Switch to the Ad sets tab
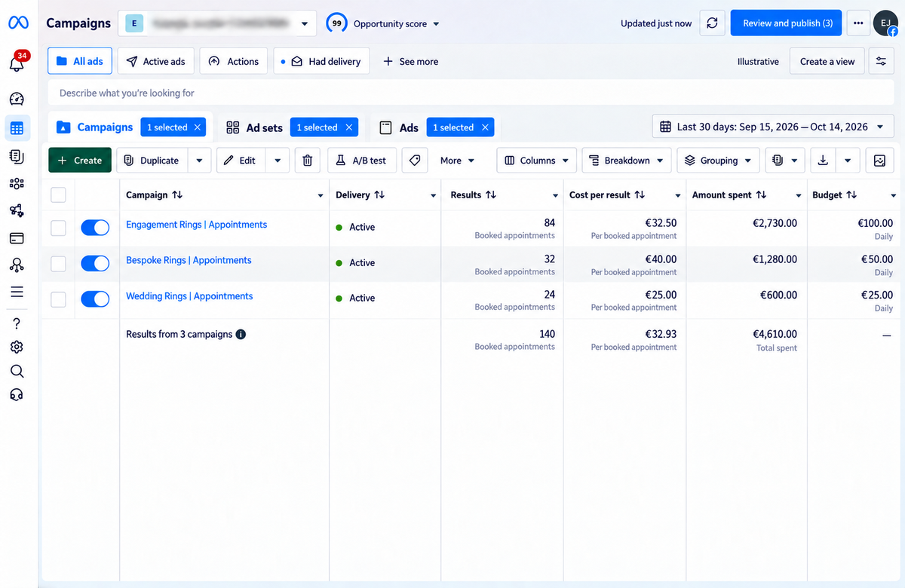 click(x=264, y=128)
